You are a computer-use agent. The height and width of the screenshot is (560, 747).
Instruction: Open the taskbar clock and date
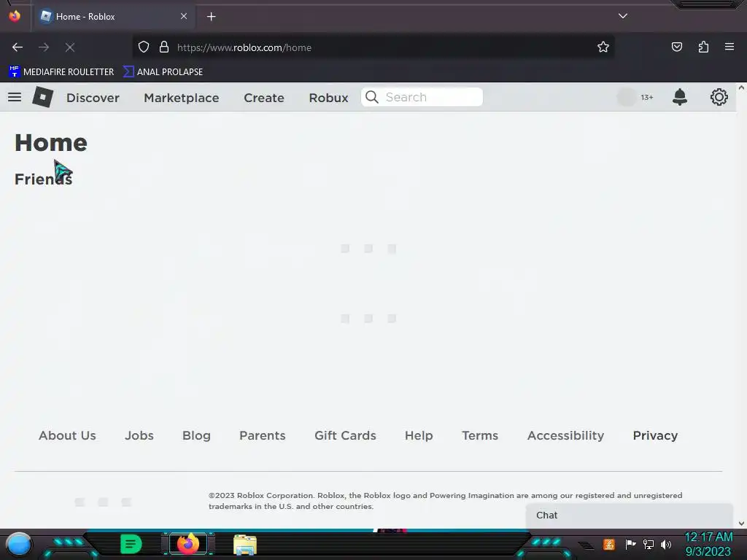tap(708, 544)
